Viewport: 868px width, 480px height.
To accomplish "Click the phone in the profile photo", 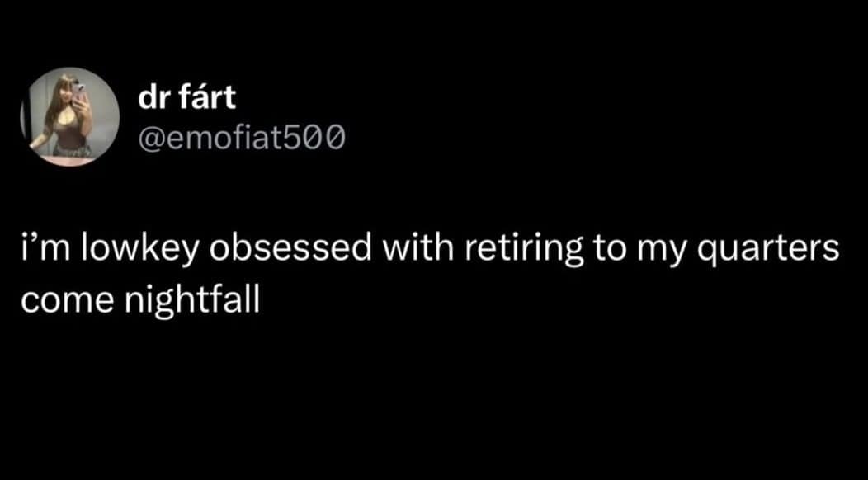I will 79,90.
